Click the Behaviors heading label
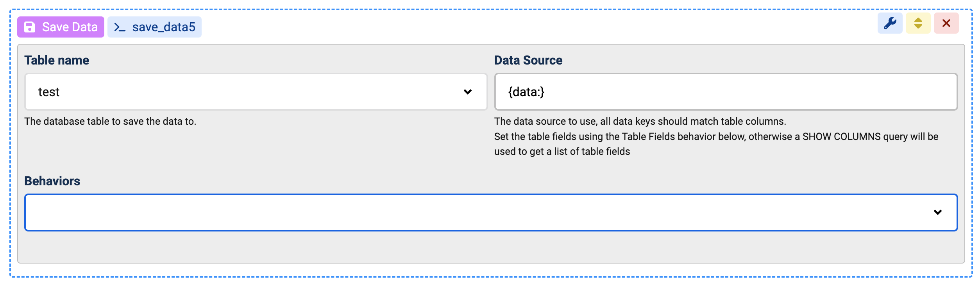Image resolution: width=980 pixels, height=287 pixels. [x=52, y=181]
